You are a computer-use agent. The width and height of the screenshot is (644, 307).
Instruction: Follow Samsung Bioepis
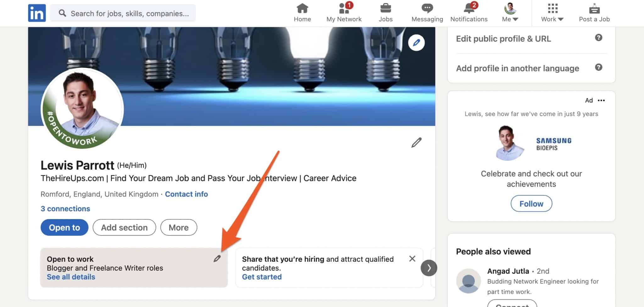[531, 204]
